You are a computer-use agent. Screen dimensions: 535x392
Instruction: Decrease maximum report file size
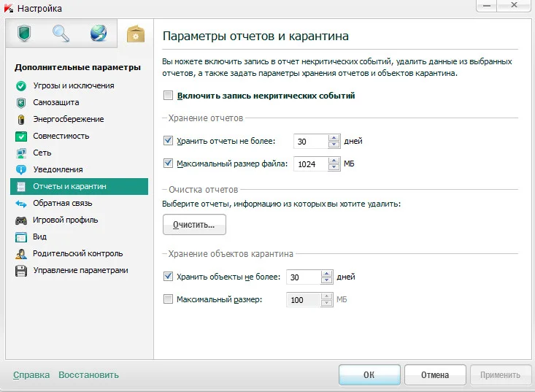334,167
